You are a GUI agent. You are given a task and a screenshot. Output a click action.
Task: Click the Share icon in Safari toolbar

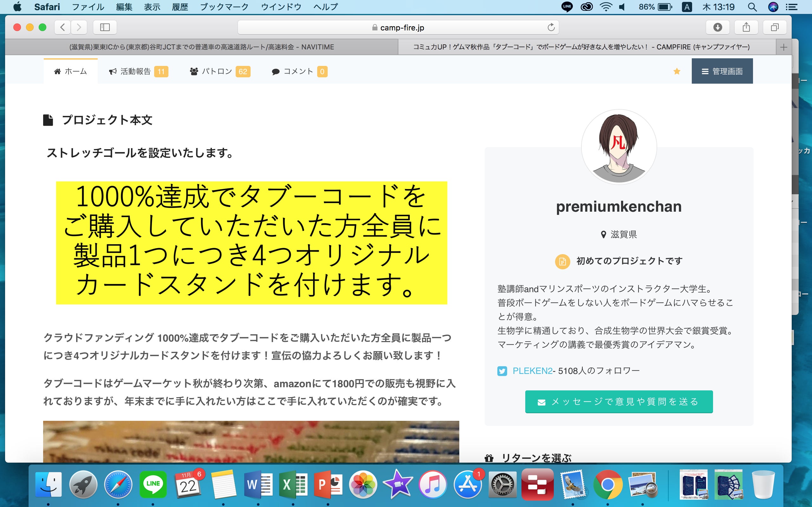click(x=746, y=27)
